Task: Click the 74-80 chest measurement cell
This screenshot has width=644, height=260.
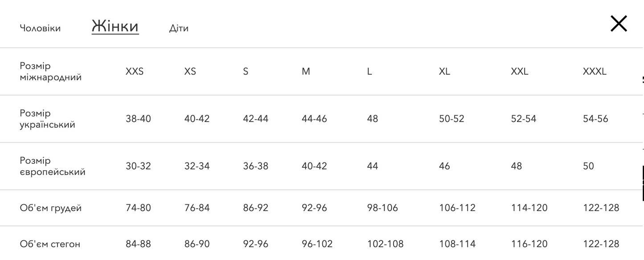Action: click(138, 208)
